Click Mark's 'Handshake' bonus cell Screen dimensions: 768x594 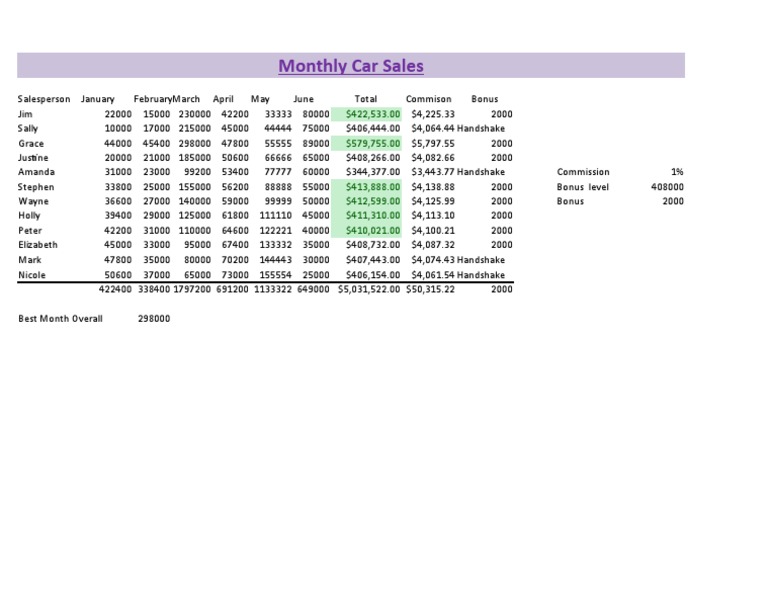pyautogui.click(x=480, y=260)
